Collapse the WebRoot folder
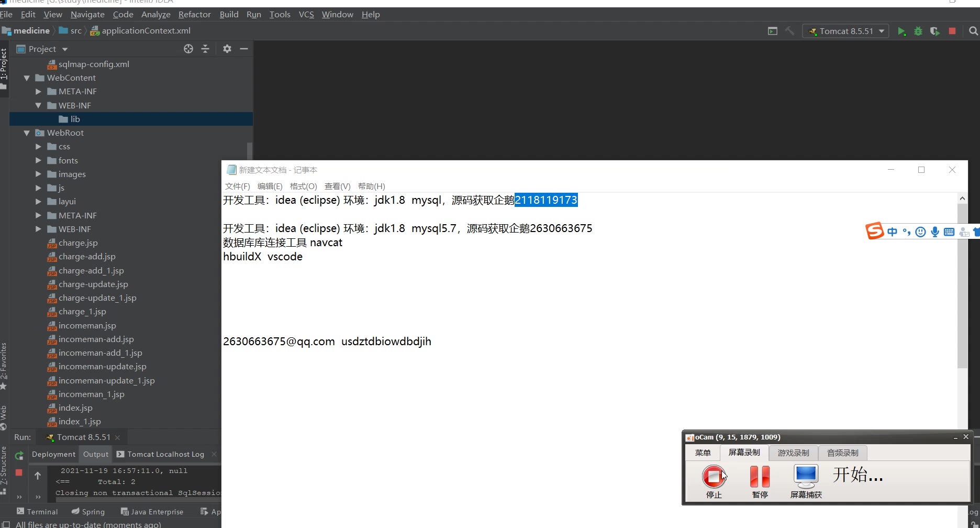The image size is (980, 528). (27, 133)
